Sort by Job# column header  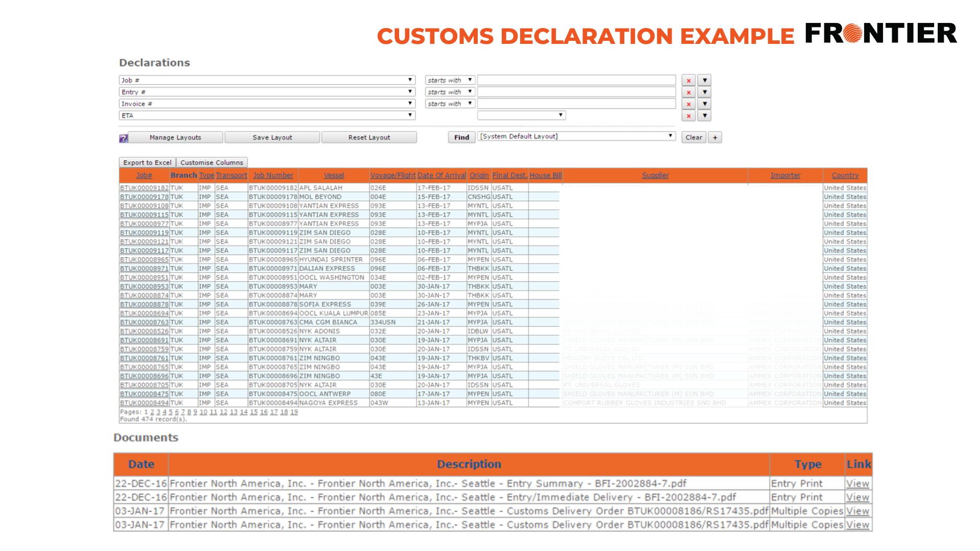point(144,175)
